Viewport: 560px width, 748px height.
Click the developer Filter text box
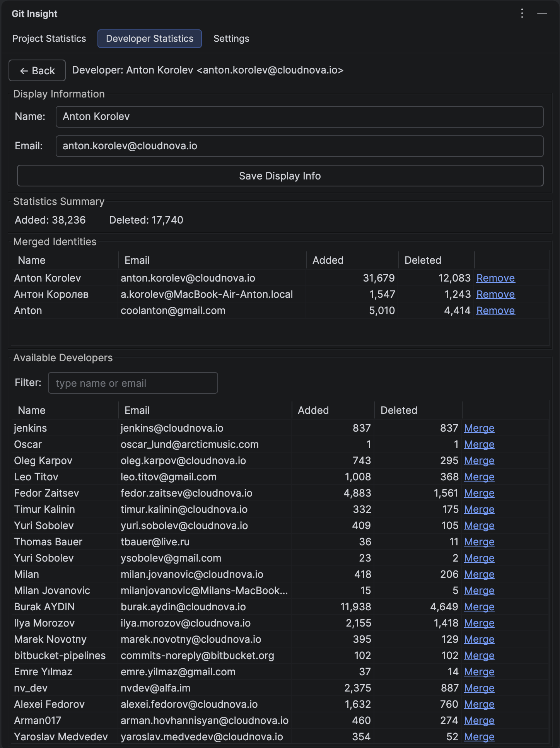pyautogui.click(x=133, y=383)
